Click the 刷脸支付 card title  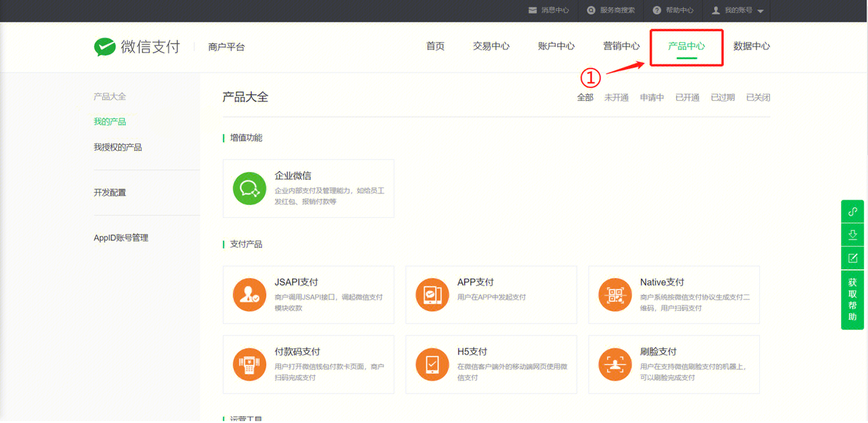click(x=658, y=352)
